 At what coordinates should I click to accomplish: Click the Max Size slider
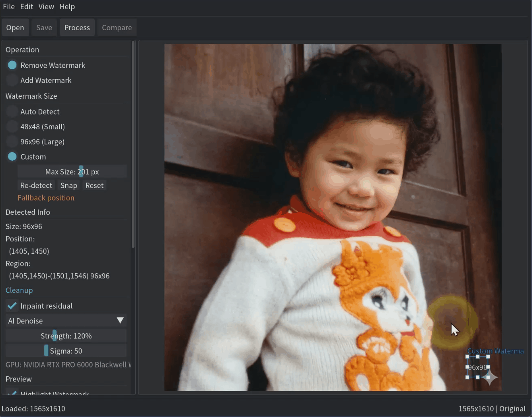[72, 172]
